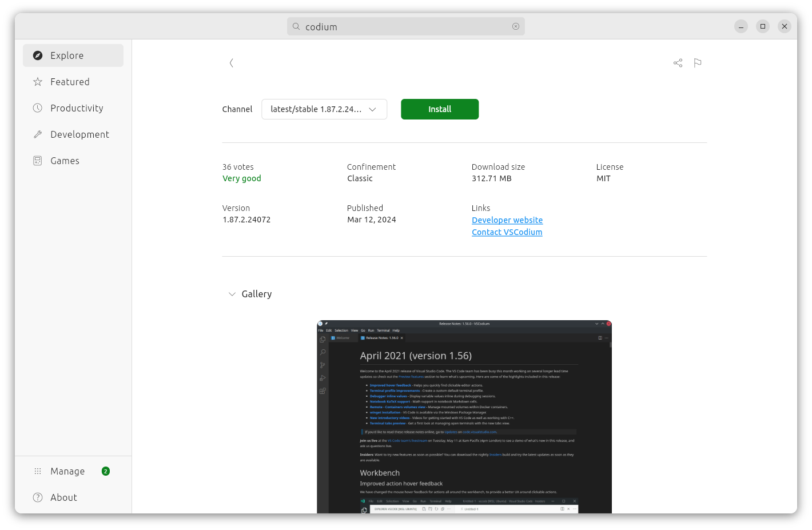Go back using the back arrow

coord(231,63)
